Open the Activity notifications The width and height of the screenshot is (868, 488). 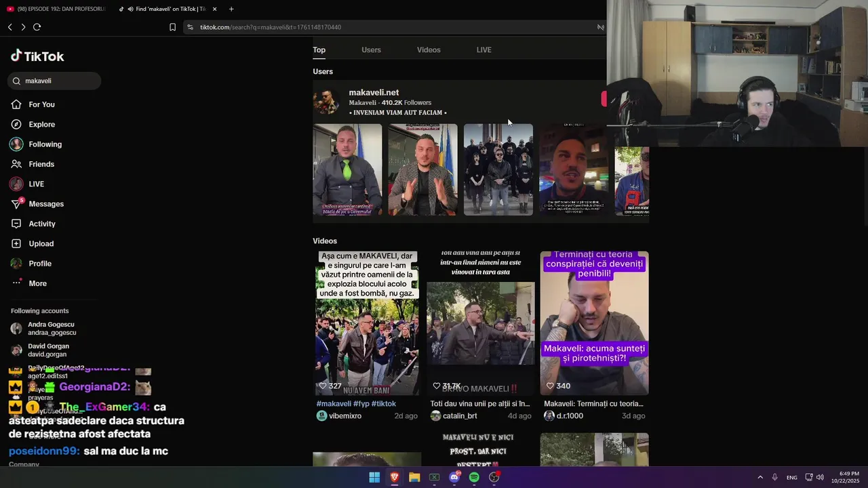click(x=42, y=224)
